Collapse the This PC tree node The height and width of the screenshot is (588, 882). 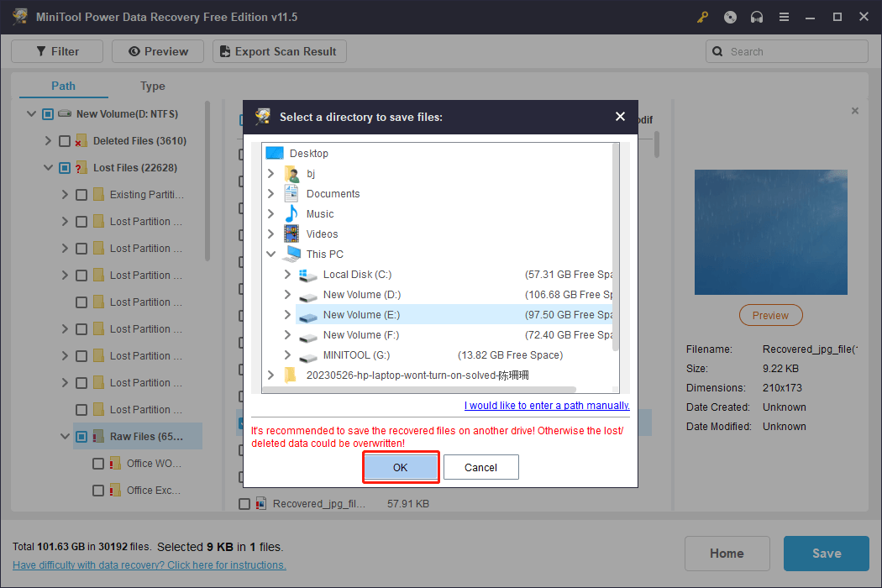point(270,254)
